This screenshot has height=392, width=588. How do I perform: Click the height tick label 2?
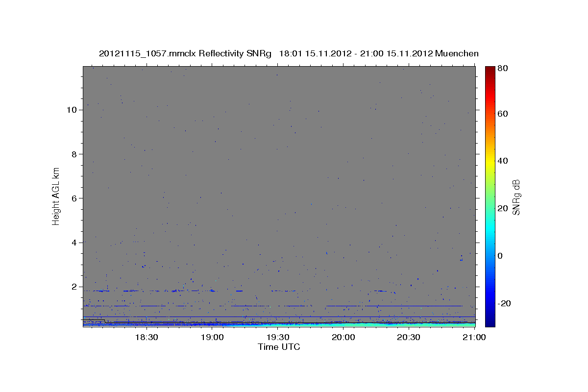click(x=74, y=287)
